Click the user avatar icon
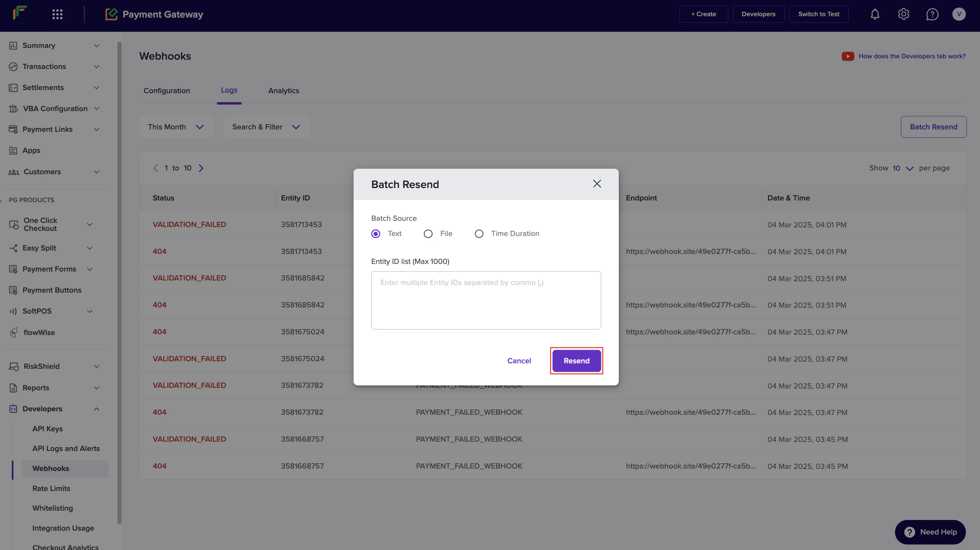 [x=958, y=14]
